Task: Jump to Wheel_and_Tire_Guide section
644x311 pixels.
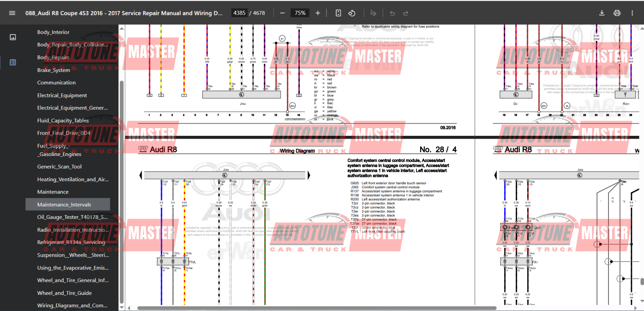Action: [64, 293]
